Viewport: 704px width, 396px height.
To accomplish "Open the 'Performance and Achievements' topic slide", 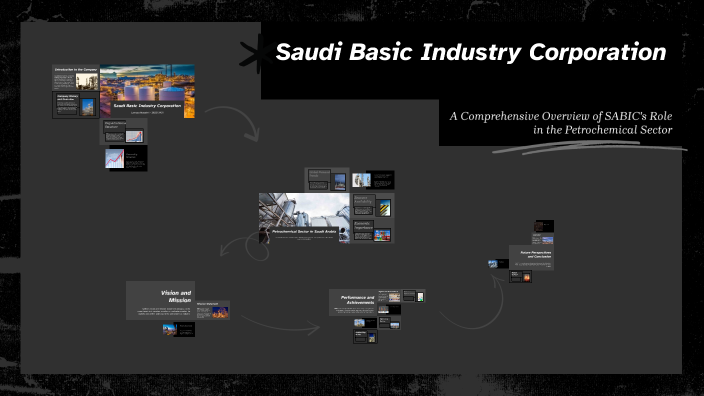I will [x=352, y=302].
